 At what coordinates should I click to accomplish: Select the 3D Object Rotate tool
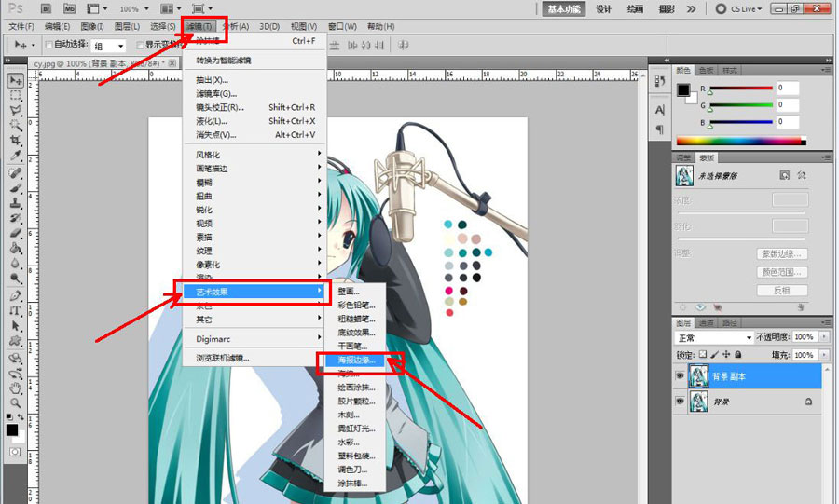coord(16,358)
